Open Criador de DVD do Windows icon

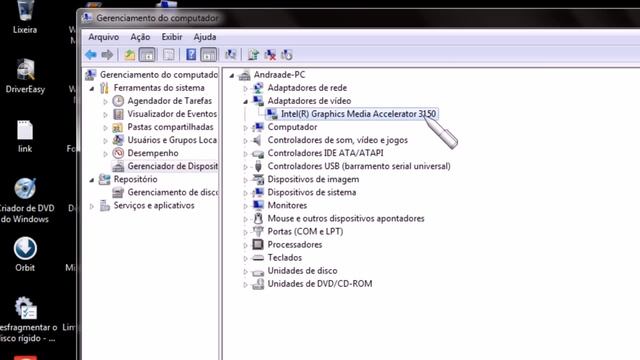tap(25, 201)
